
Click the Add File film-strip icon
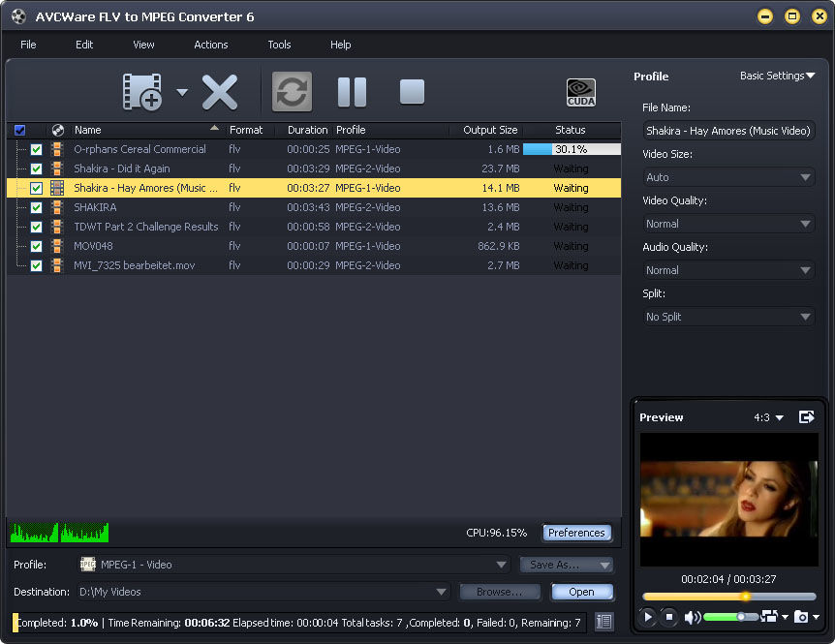[x=142, y=92]
